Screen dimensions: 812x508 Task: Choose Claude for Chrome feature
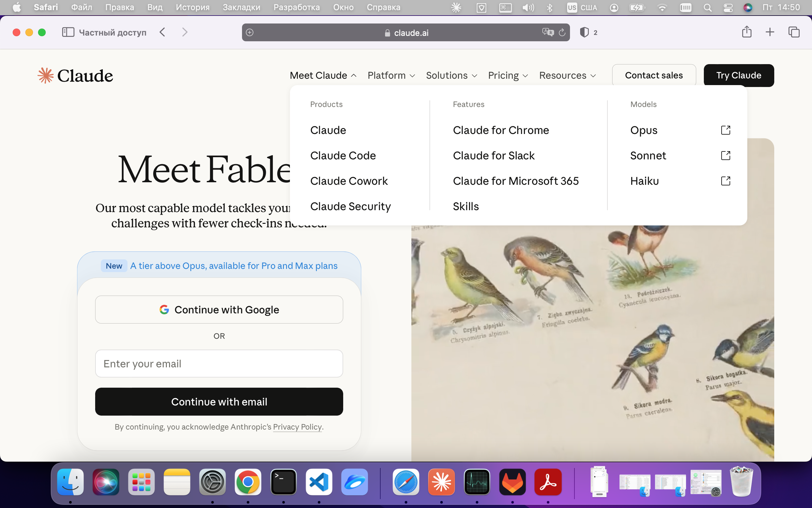[x=501, y=130]
